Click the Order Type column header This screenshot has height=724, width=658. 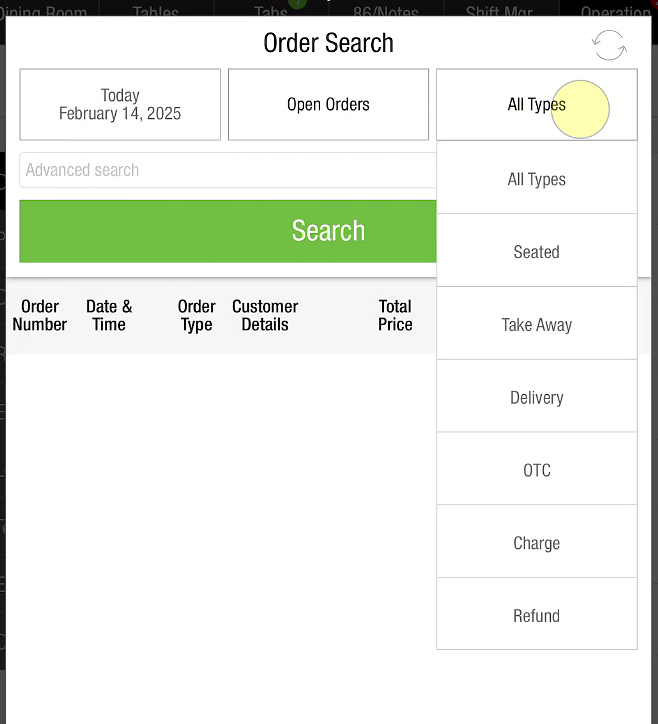196,315
